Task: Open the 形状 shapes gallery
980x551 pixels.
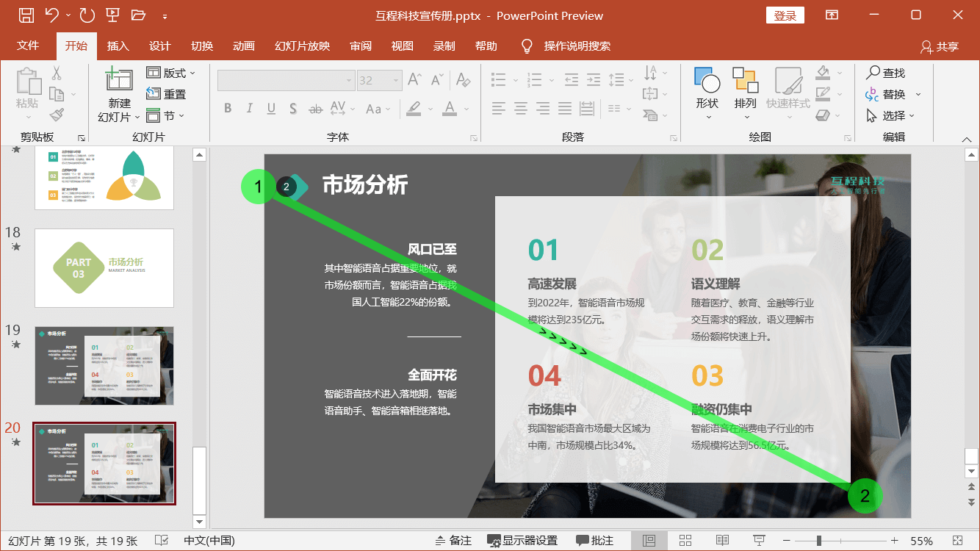Action: coord(707,94)
